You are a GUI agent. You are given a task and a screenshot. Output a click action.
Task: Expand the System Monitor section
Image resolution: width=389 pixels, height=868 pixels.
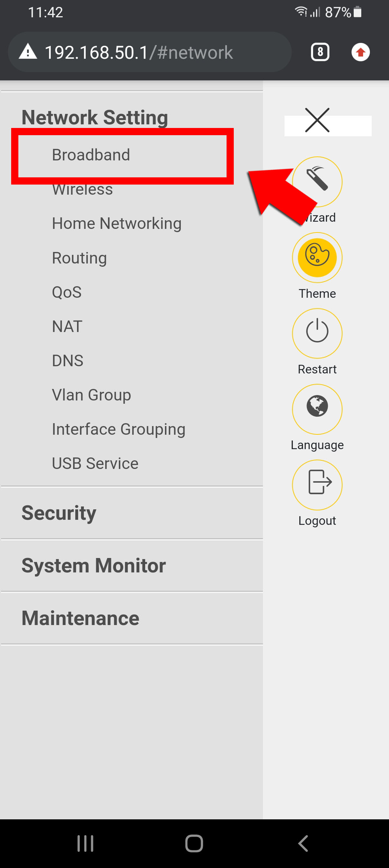(x=94, y=566)
